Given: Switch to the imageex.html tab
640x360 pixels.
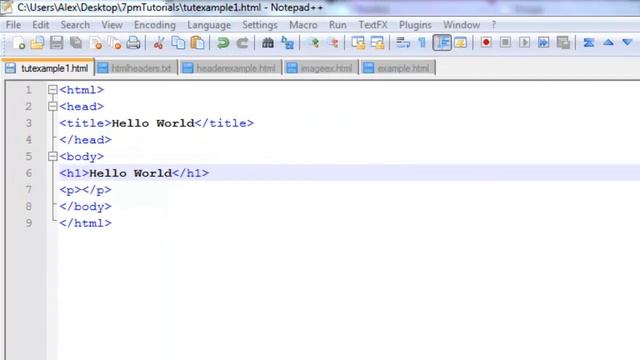Looking at the screenshot, I should pos(321,68).
